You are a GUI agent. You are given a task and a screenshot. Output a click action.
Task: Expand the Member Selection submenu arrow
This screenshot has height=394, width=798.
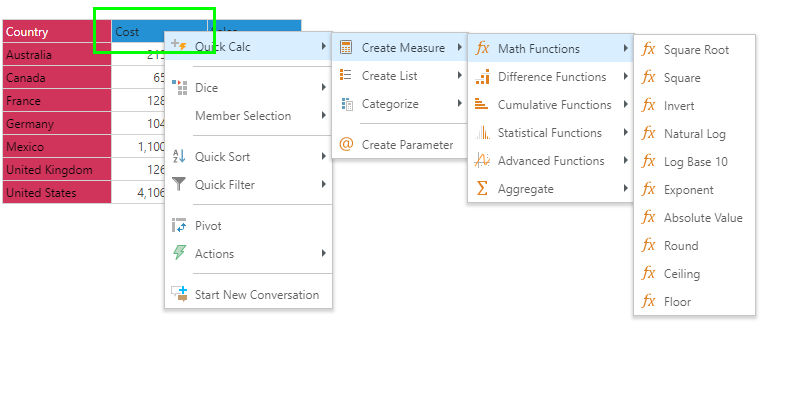[x=324, y=116]
